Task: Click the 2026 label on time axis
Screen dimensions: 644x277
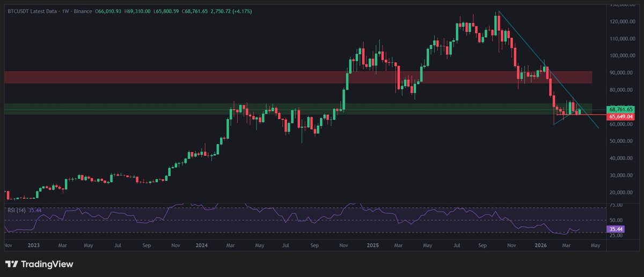Action: coord(542,245)
